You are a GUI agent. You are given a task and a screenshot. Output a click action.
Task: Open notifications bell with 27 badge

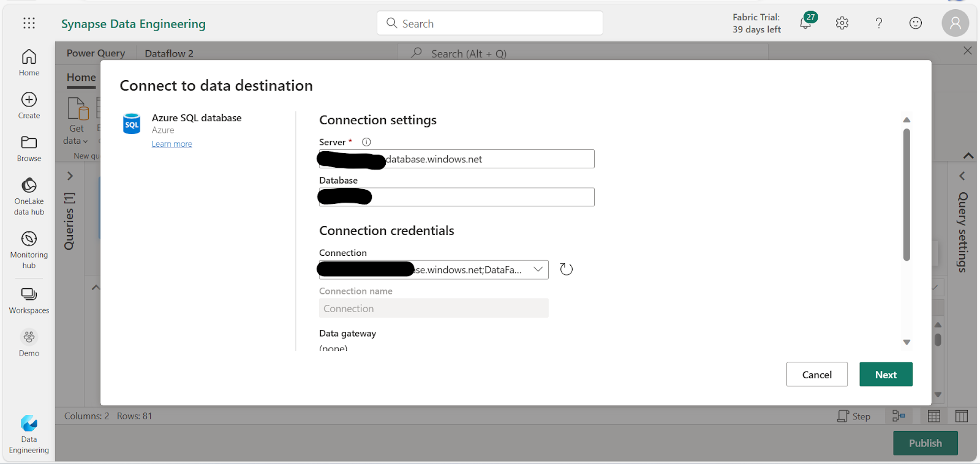coord(807,22)
